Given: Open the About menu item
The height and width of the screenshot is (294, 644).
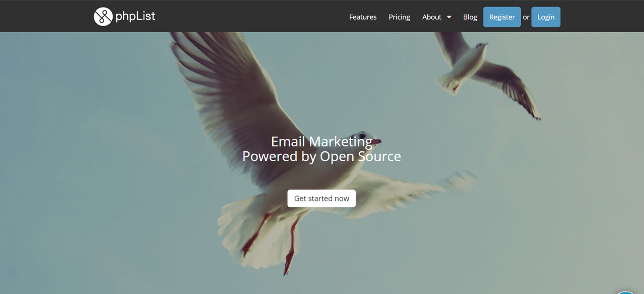Looking at the screenshot, I should (432, 17).
